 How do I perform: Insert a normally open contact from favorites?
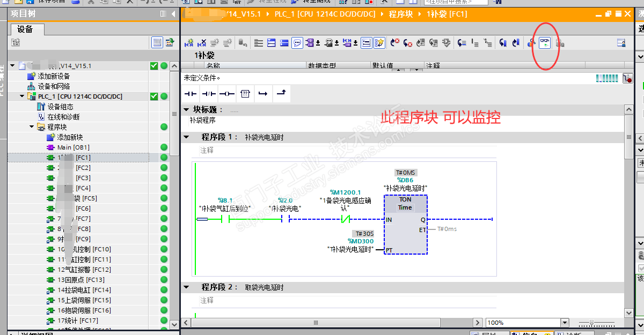pyautogui.click(x=191, y=94)
